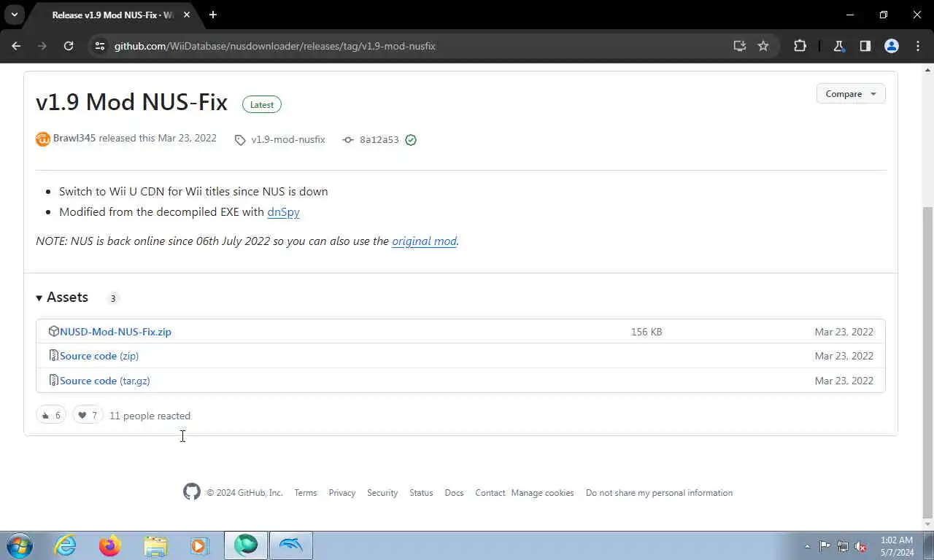This screenshot has height=560, width=934.
Task: Open the Security footer link
Action: tap(382, 493)
